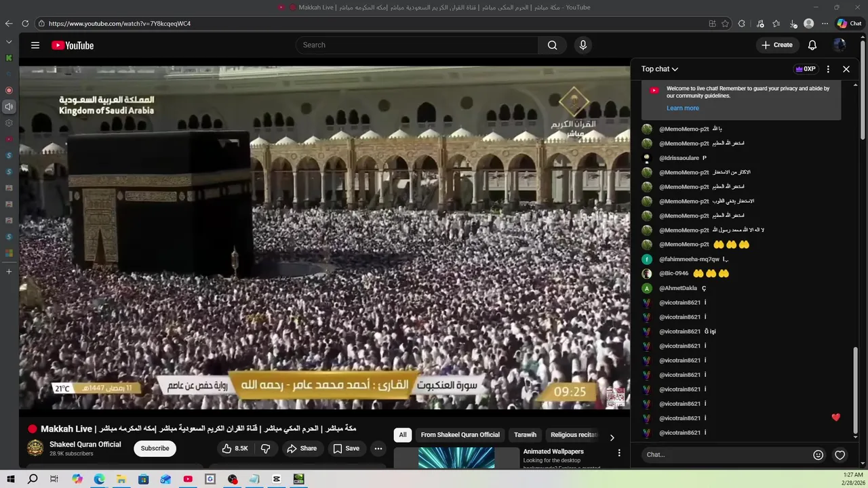
Task: Click the browser address bar URL
Action: (119, 24)
